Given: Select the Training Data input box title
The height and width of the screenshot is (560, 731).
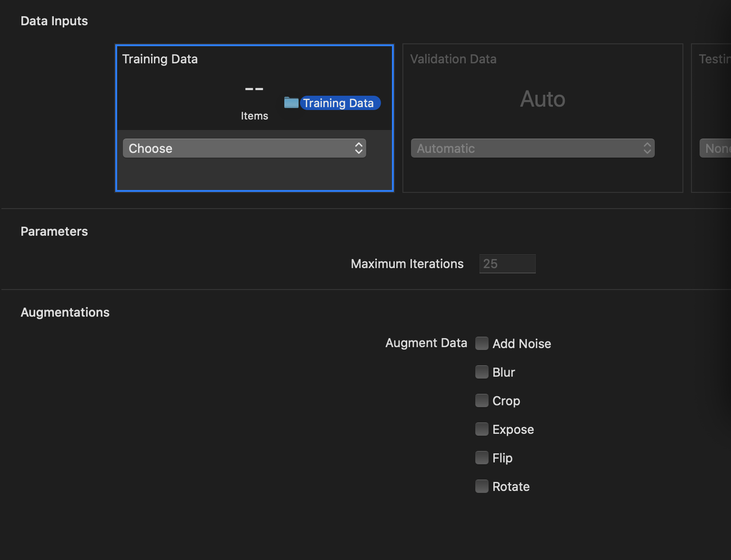Looking at the screenshot, I should (160, 59).
